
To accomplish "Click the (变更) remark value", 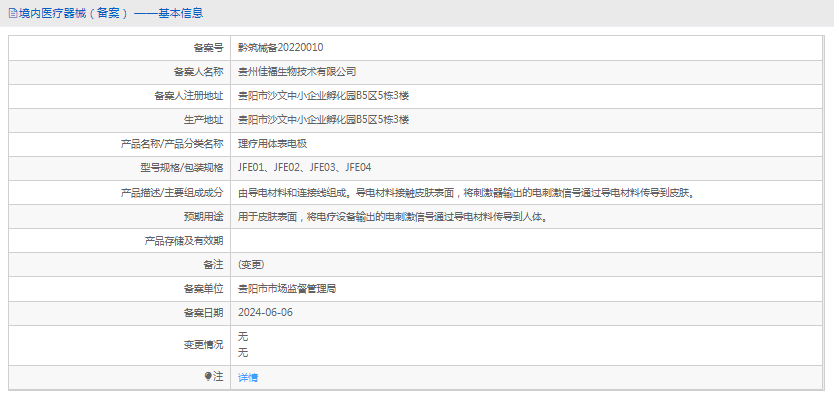I will coord(252,264).
